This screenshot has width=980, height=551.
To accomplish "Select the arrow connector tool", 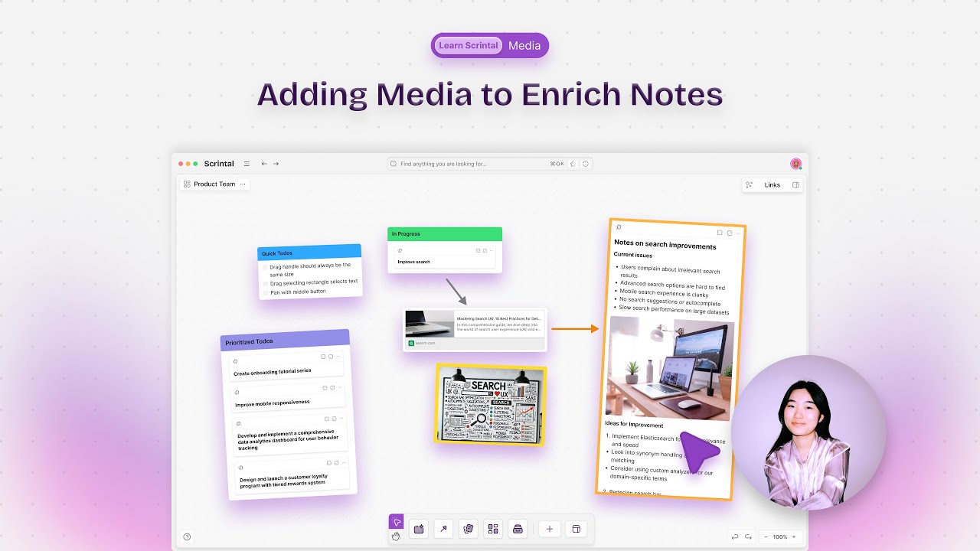I will (x=443, y=529).
